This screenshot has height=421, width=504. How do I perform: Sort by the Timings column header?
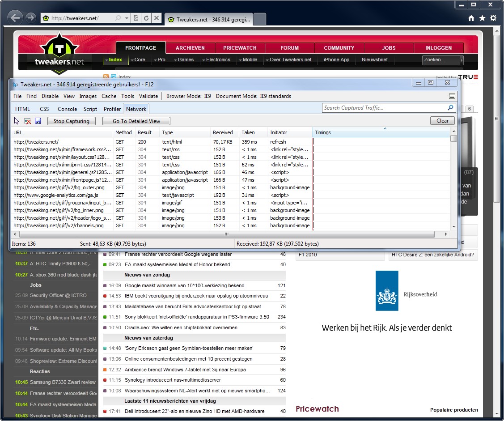381,132
